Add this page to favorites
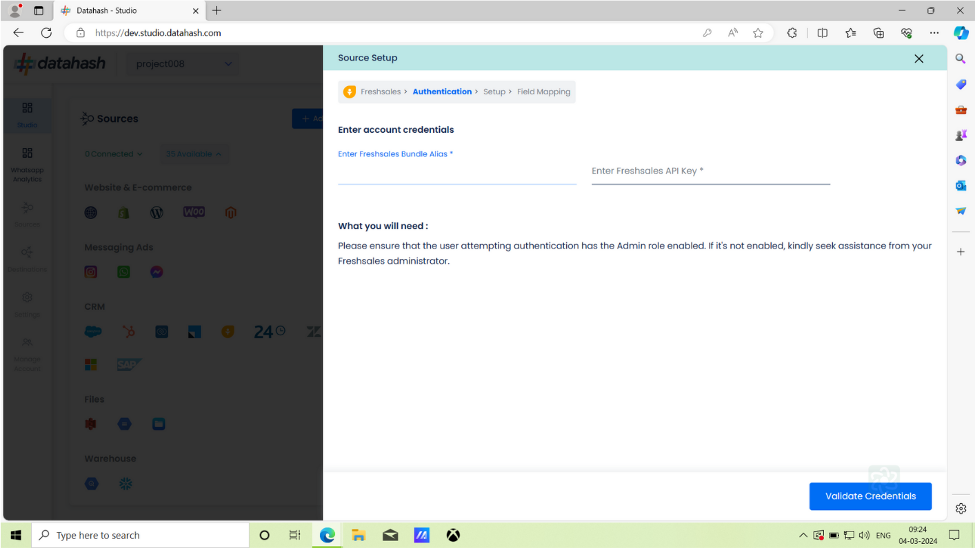The width and height of the screenshot is (977, 550). (x=758, y=33)
